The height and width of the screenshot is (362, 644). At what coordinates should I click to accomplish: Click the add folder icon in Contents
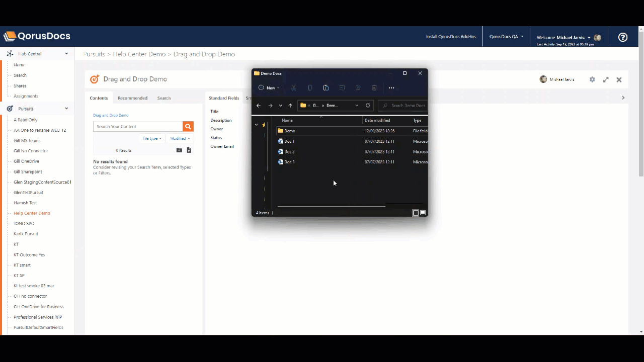[179, 150]
